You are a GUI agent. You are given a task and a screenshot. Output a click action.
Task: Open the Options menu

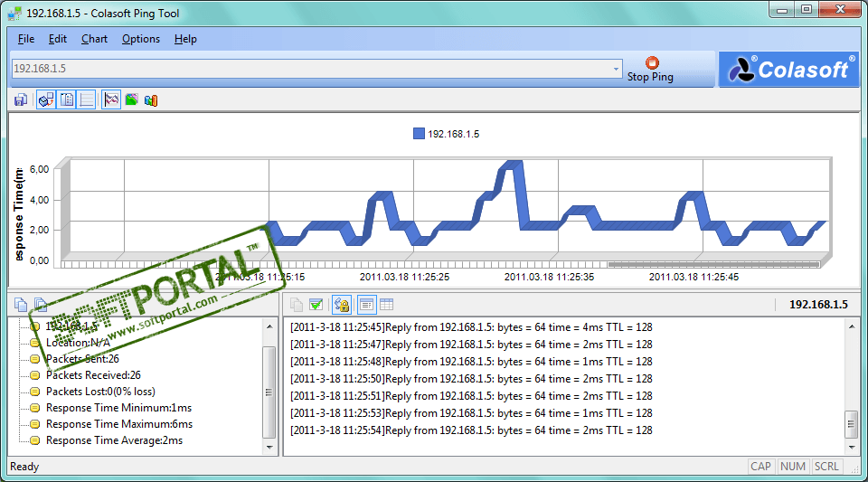click(141, 39)
